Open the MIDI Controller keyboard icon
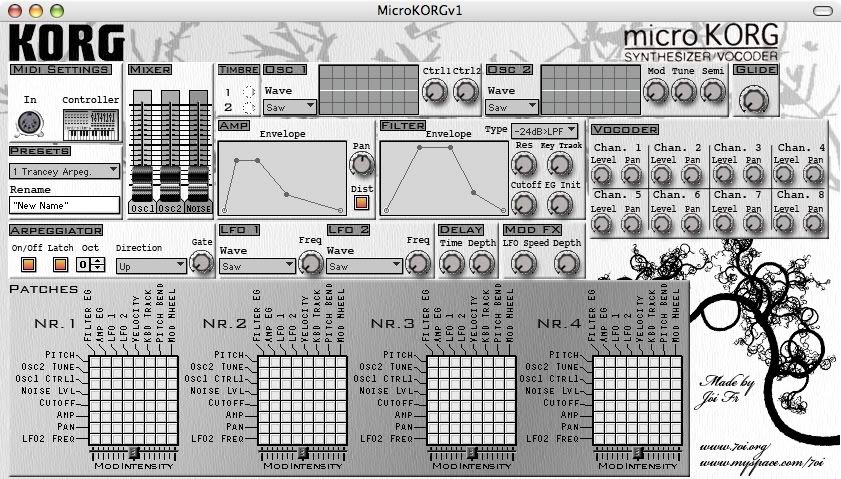The width and height of the screenshot is (841, 479). pos(91,125)
